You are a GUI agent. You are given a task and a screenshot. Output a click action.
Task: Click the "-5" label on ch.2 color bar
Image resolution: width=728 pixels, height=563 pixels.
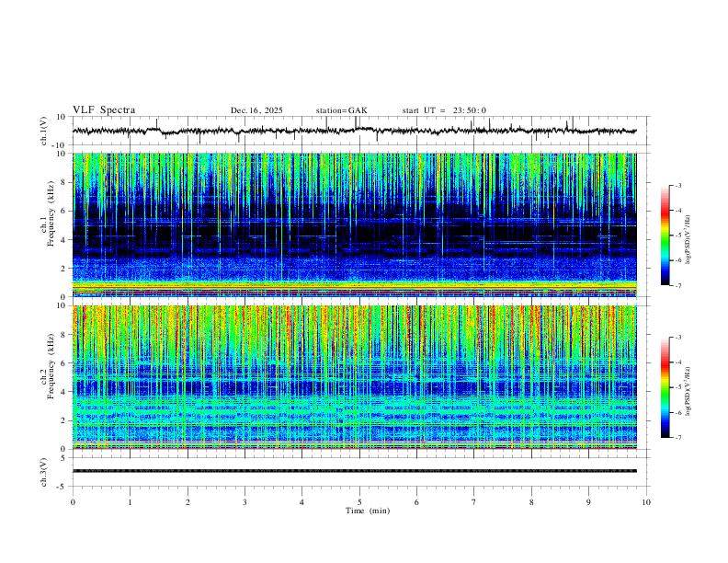pos(678,387)
